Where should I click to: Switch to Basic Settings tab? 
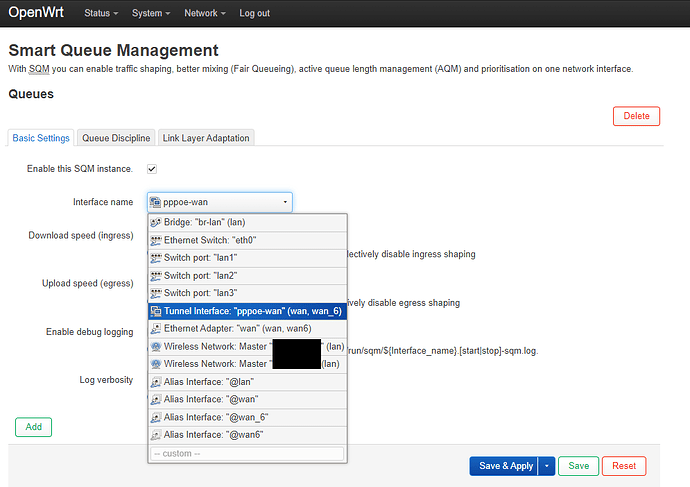point(41,138)
